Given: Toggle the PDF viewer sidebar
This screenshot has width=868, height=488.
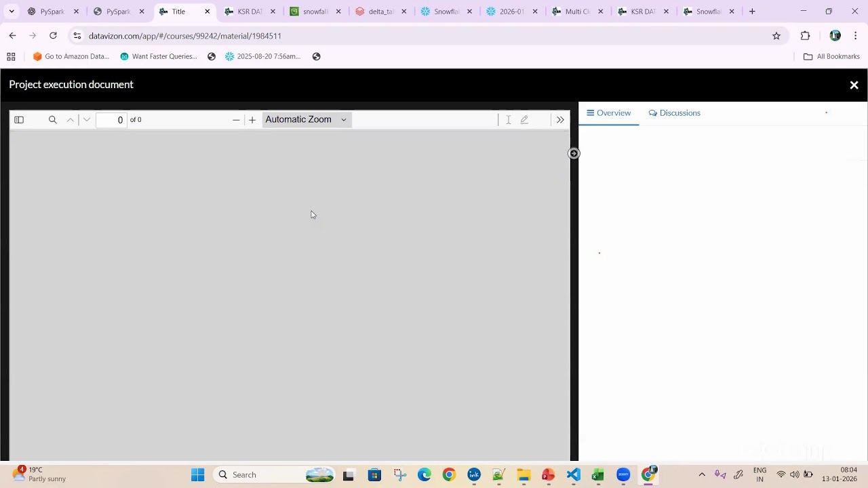Looking at the screenshot, I should pos(19,120).
